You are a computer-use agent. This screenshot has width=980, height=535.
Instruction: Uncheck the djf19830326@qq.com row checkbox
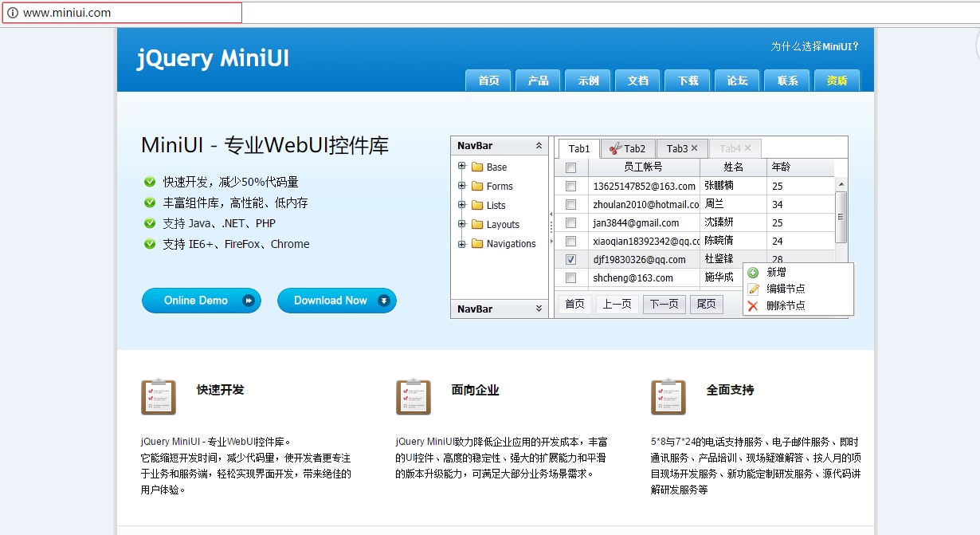coord(570,259)
